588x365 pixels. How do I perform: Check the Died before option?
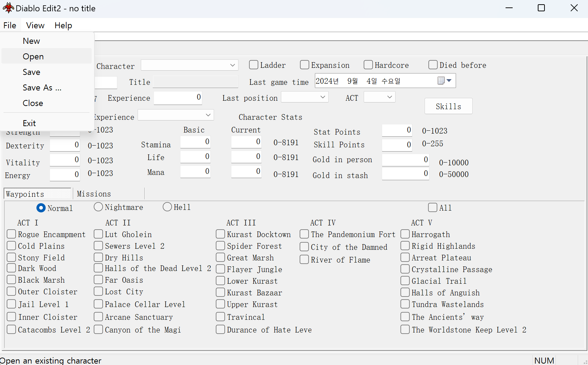coord(433,65)
